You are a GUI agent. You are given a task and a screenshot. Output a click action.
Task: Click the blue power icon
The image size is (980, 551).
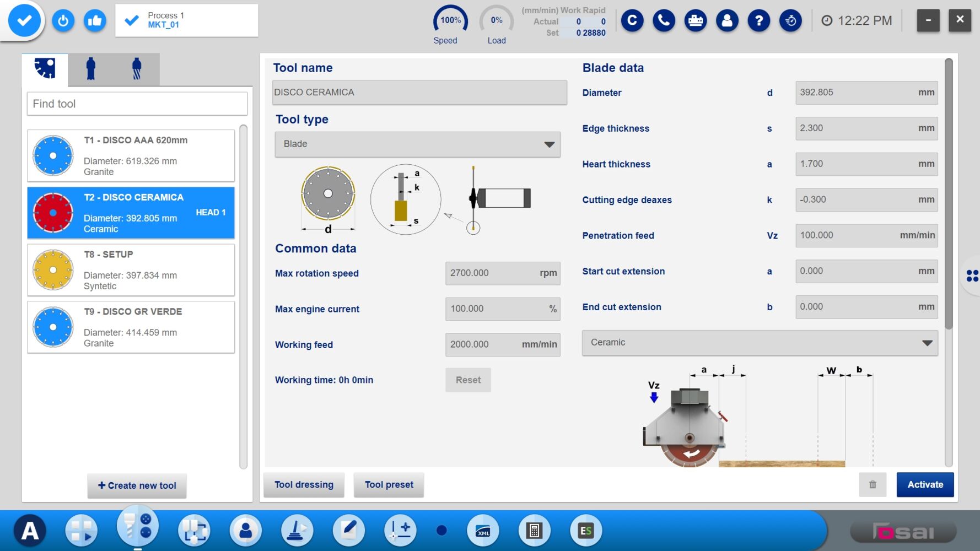(x=63, y=21)
